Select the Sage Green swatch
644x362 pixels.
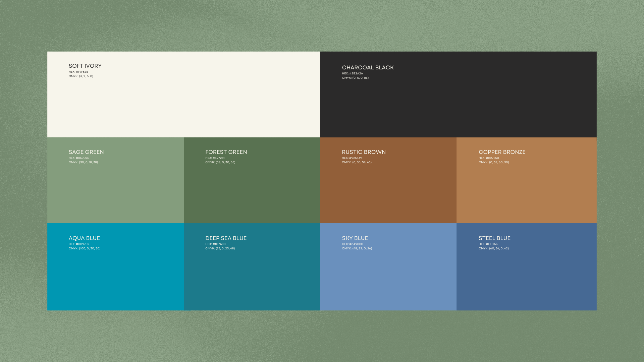click(x=115, y=191)
